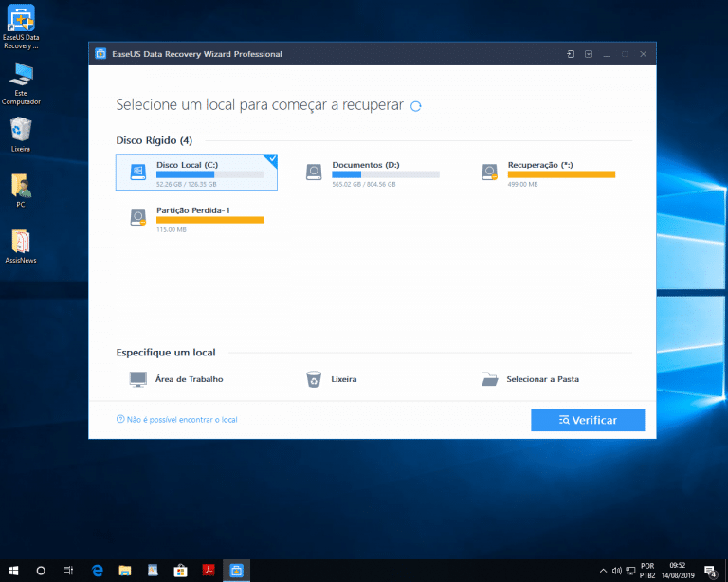Toggle the checkmark on Disco Local (C:)

point(273,158)
